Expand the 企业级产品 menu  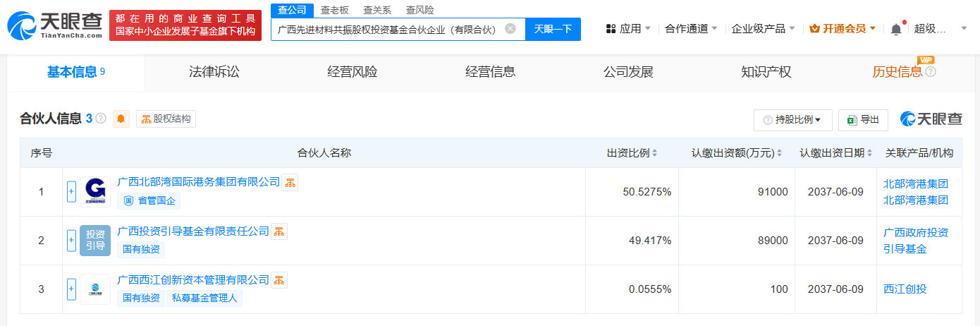(x=763, y=29)
